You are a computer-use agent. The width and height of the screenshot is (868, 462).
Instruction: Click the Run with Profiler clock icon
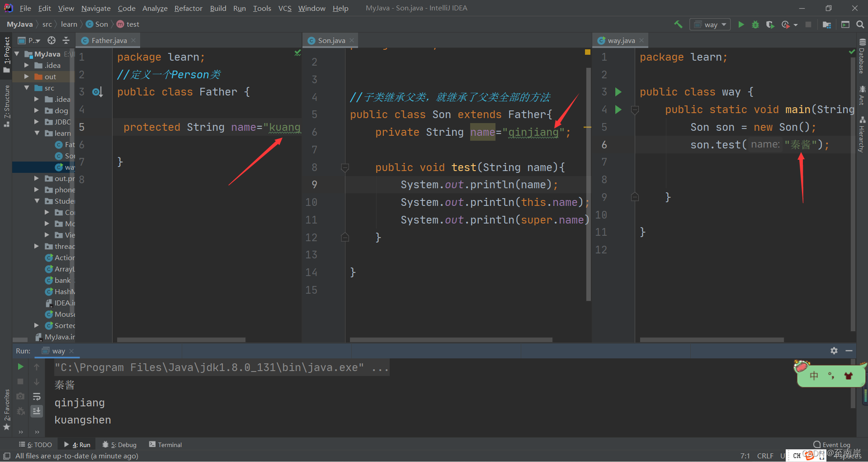coord(785,24)
